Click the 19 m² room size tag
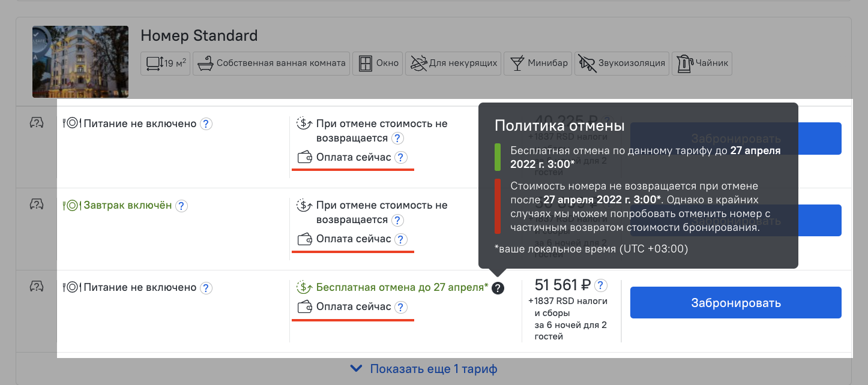This screenshot has height=385, width=868. 166,64
